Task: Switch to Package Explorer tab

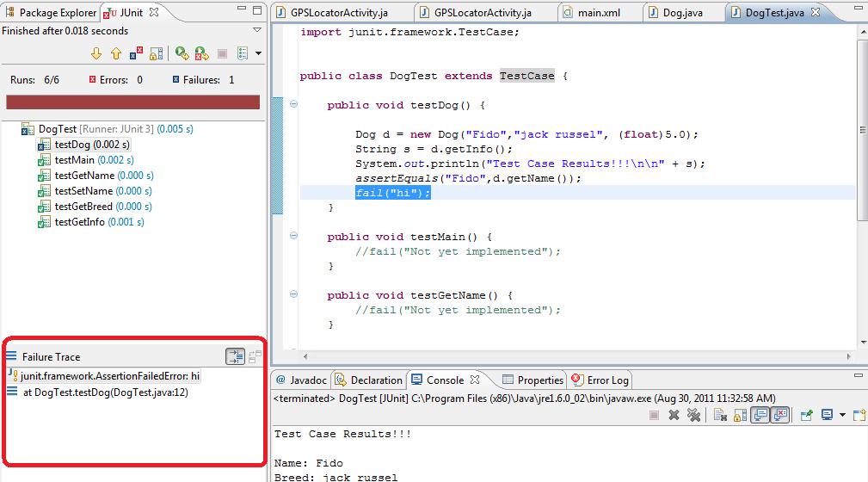Action: [x=50, y=12]
